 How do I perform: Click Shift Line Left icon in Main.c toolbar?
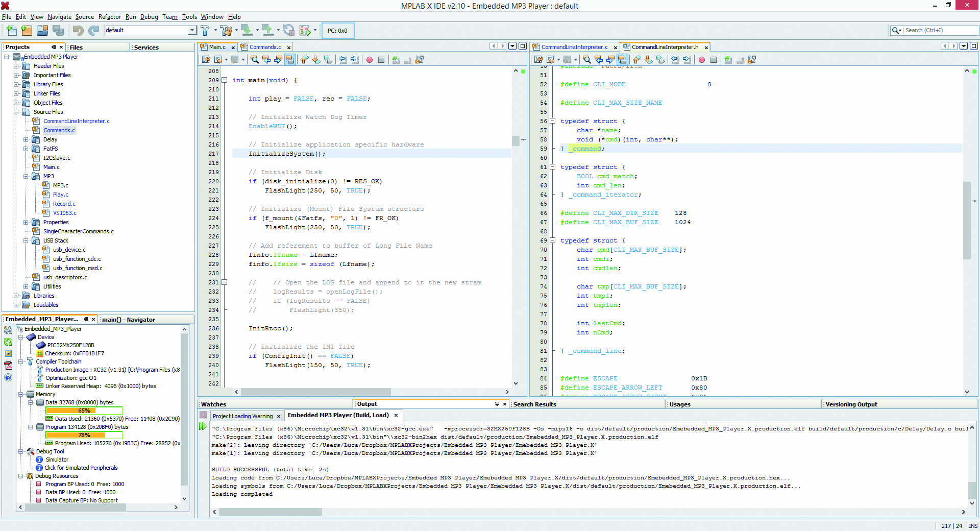point(343,60)
